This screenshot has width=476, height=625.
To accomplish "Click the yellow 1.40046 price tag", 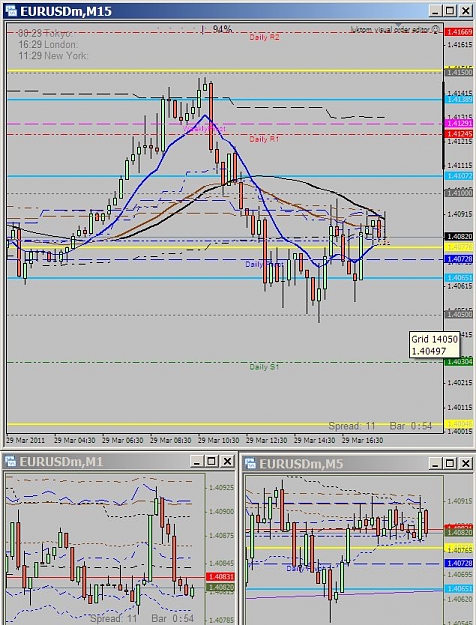I will tap(459, 424).
